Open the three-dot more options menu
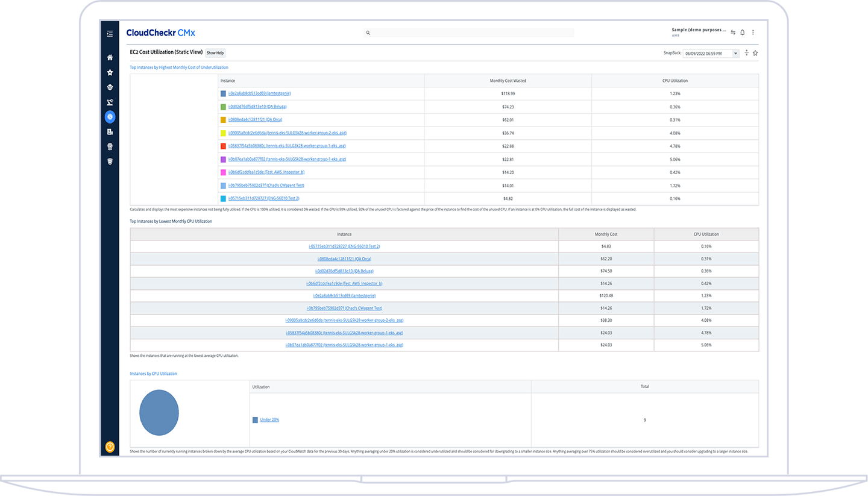This screenshot has width=868, height=496. click(753, 33)
